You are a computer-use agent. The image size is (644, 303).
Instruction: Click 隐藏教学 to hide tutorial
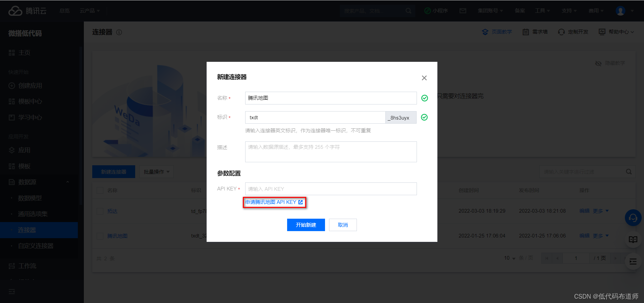610,63
